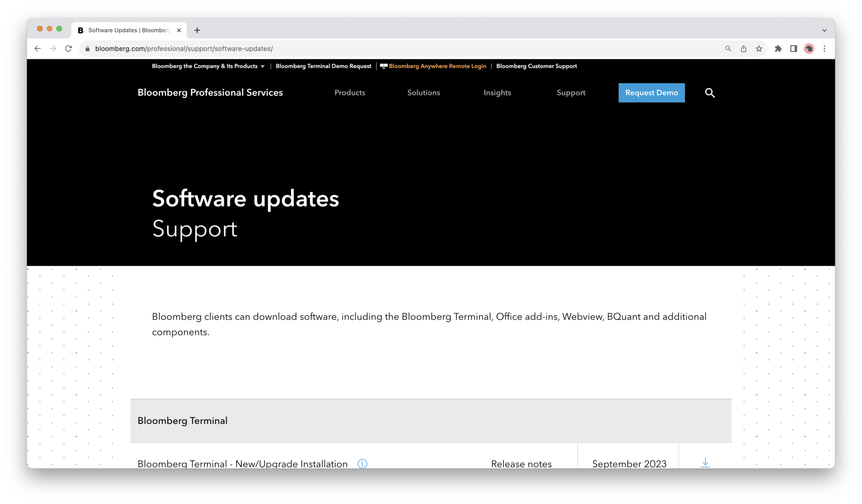Click the download arrow for Terminal installation
The image size is (862, 504).
tap(705, 463)
